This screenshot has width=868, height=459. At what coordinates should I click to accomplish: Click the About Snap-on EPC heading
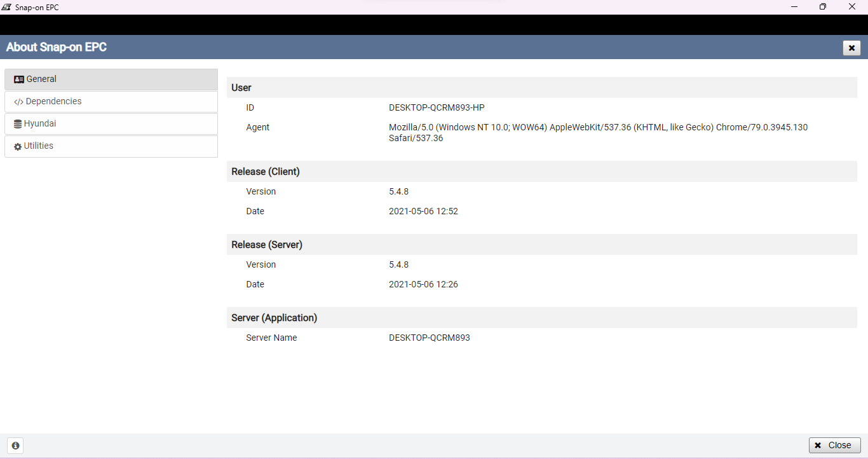(57, 47)
